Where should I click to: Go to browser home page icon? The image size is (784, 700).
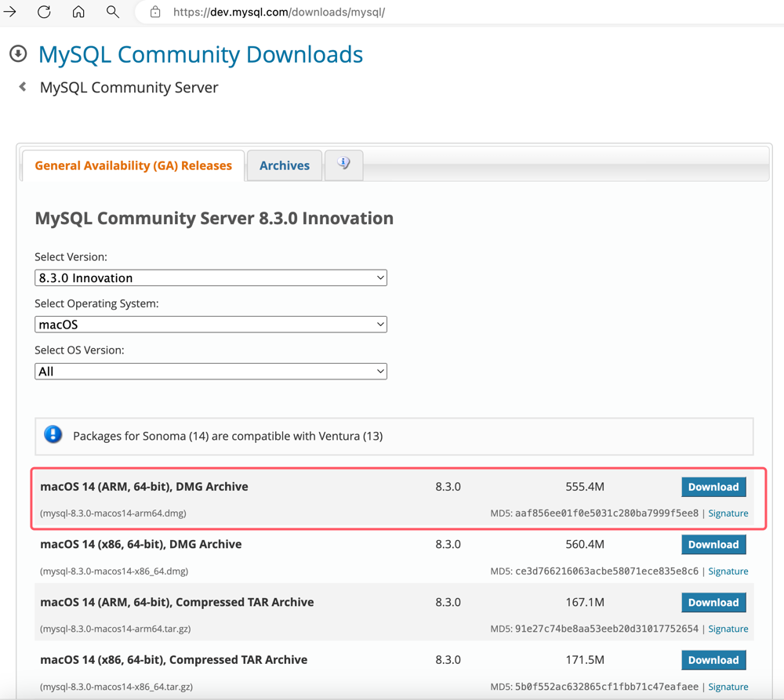coord(78,12)
